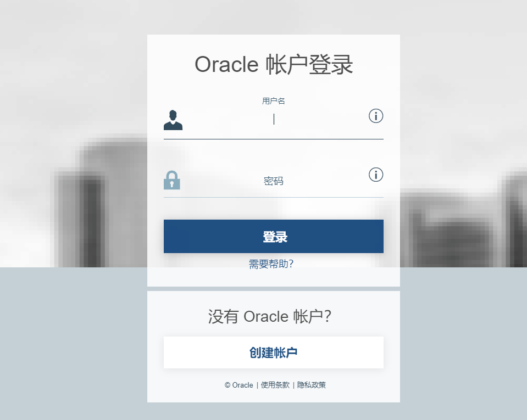Focus the 用户名 username input field
Viewport: 527px width, 420px height.
tap(274, 120)
